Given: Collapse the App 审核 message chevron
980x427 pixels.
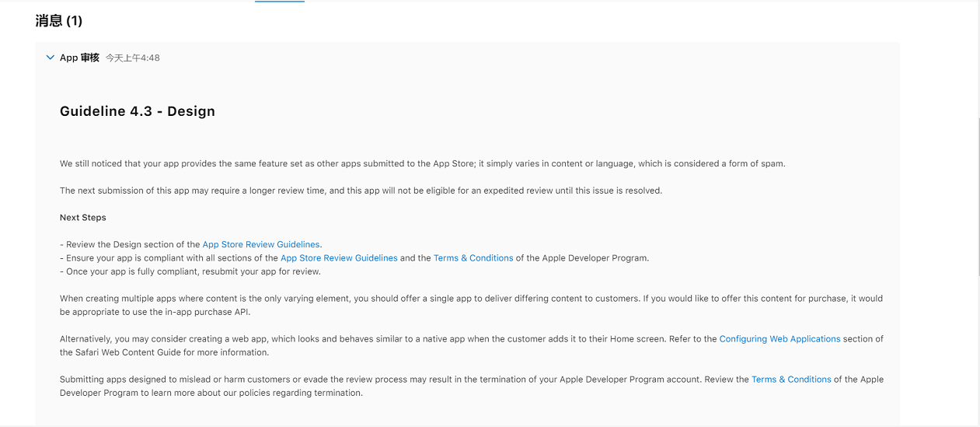Looking at the screenshot, I should [x=51, y=58].
